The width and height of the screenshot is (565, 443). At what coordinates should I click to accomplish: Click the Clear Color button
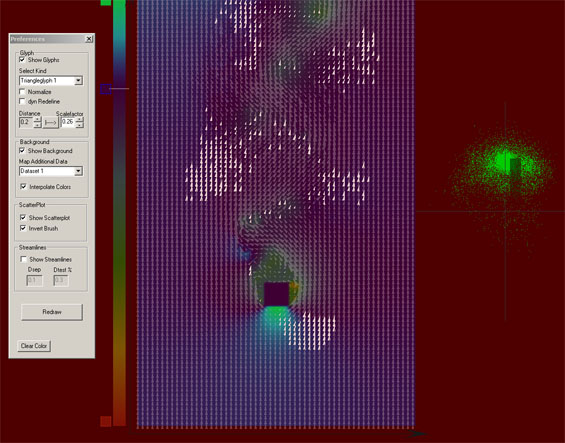pyautogui.click(x=34, y=346)
